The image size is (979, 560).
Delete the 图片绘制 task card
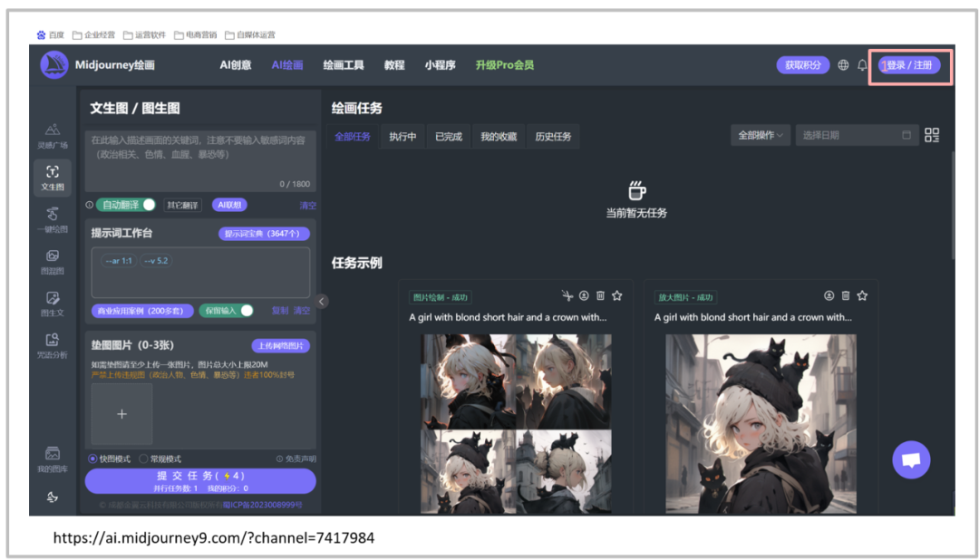(x=600, y=295)
